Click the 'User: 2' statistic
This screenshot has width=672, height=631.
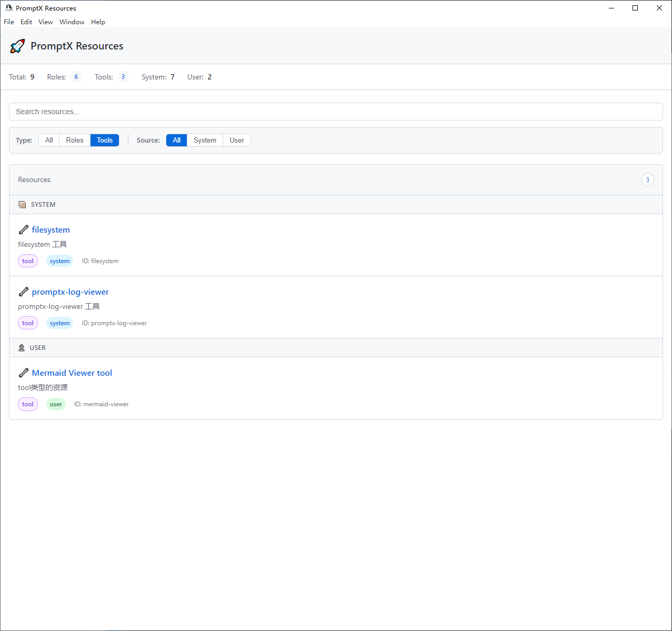tap(199, 77)
